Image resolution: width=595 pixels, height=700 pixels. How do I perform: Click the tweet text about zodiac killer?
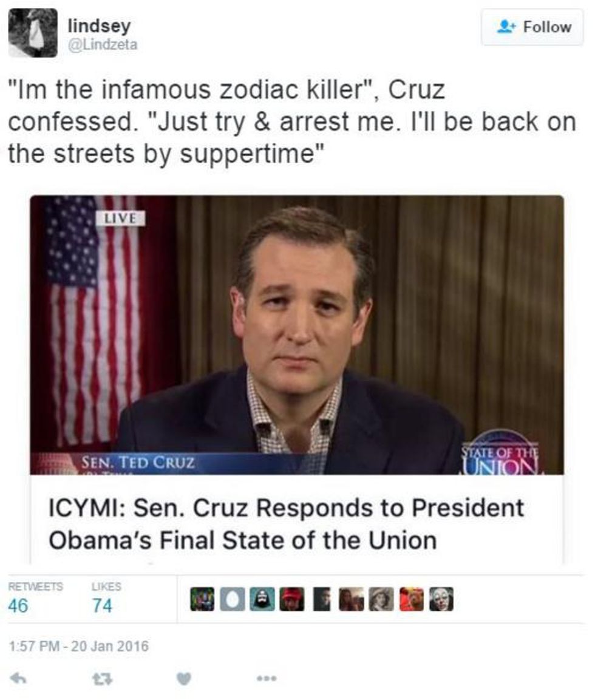tap(291, 121)
